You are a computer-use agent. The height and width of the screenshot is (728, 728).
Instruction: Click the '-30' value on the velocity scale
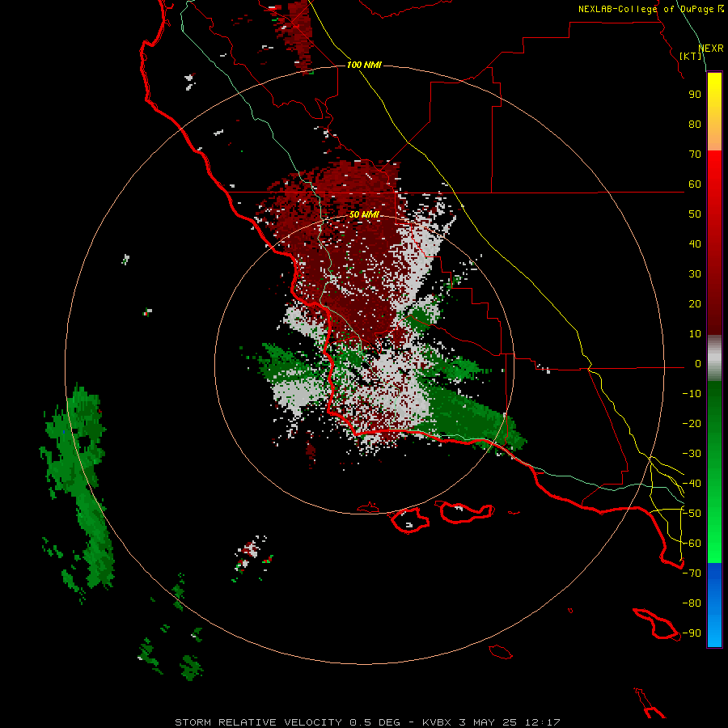692,454
